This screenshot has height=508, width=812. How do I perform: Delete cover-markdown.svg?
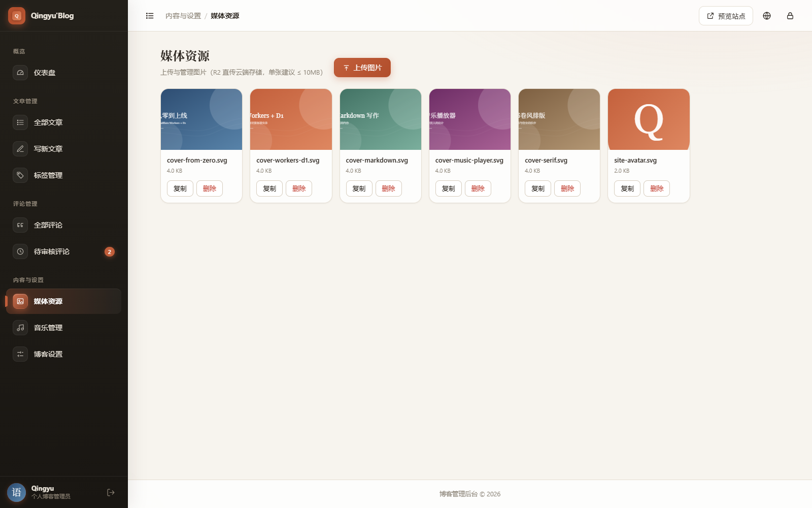(x=389, y=188)
